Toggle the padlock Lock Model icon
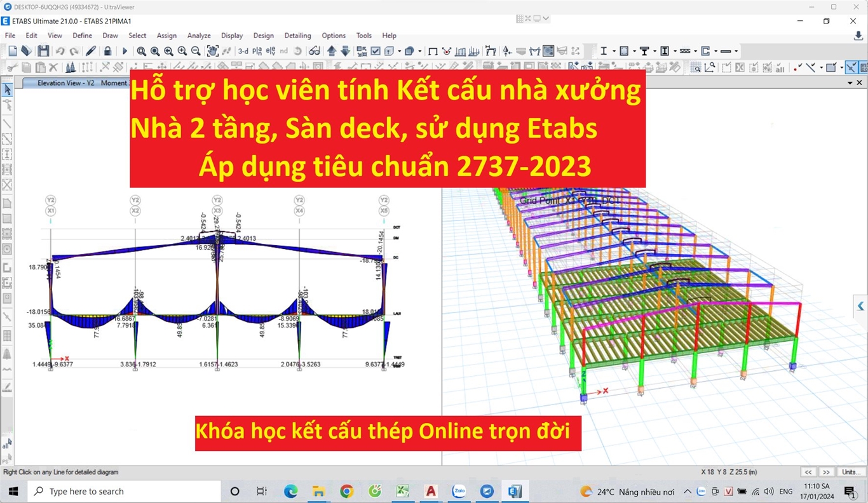 pyautogui.click(x=108, y=51)
